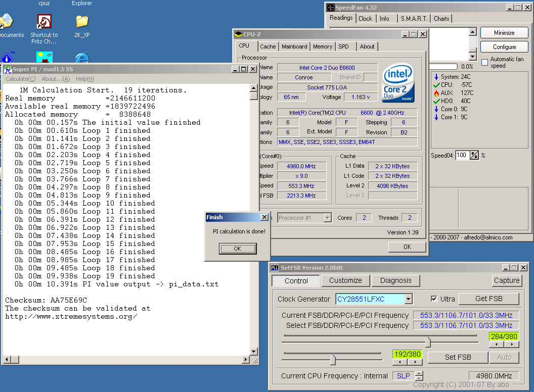
Task: Open the Charts tab in SpeedFan
Action: (x=441, y=19)
